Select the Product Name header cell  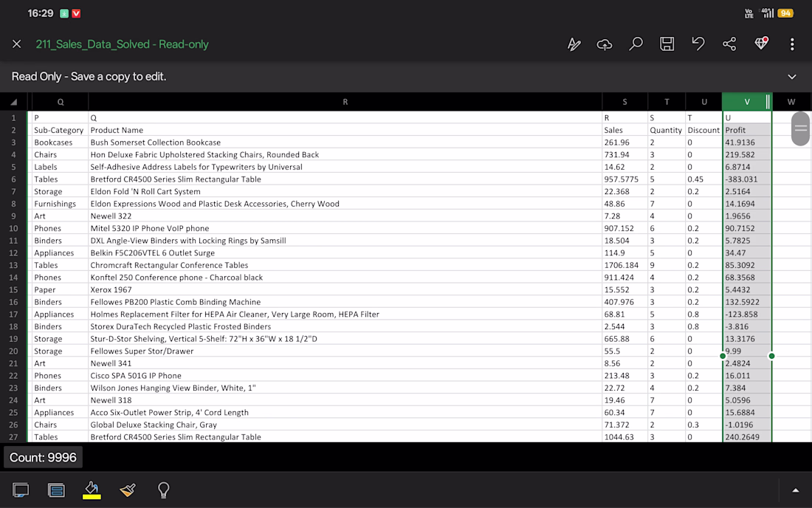[x=345, y=130]
